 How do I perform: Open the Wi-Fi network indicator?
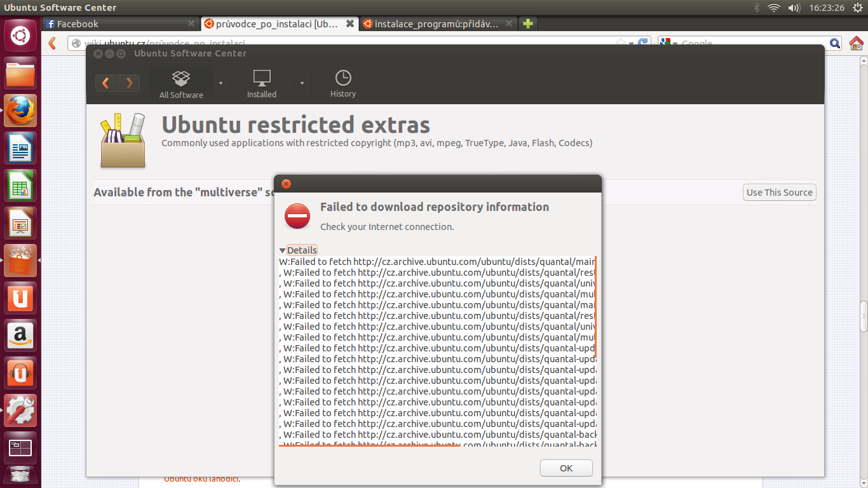coord(773,8)
